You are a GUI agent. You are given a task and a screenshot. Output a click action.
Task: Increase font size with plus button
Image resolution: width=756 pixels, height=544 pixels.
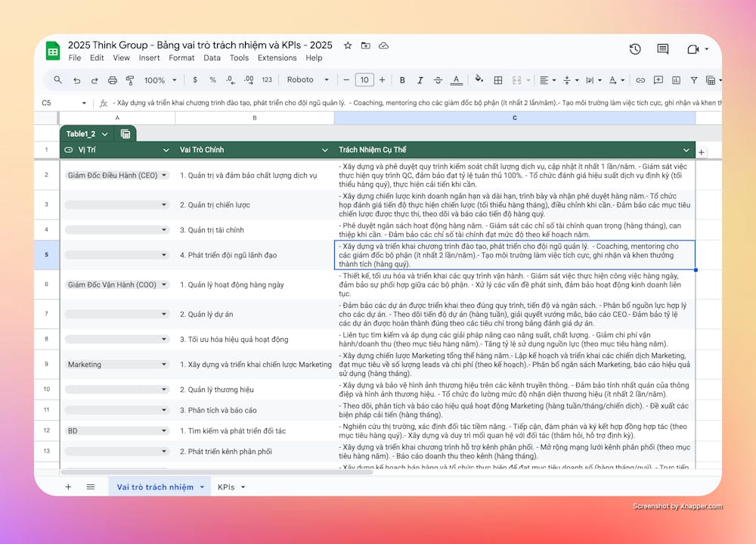(382, 80)
